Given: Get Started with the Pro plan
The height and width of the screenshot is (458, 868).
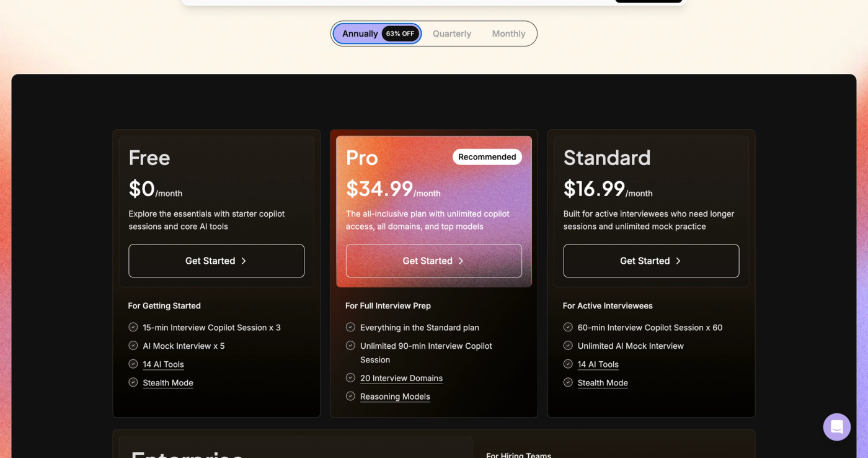Looking at the screenshot, I should [x=434, y=261].
